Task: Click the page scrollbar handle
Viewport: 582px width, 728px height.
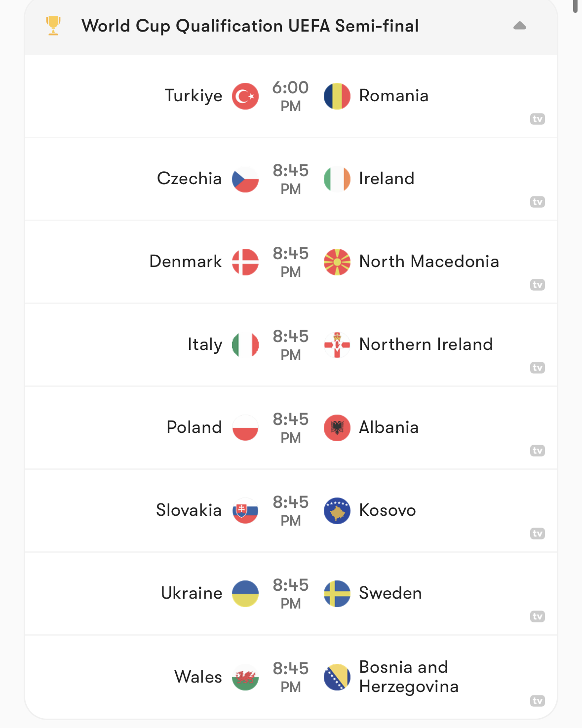Action: [x=576, y=5]
